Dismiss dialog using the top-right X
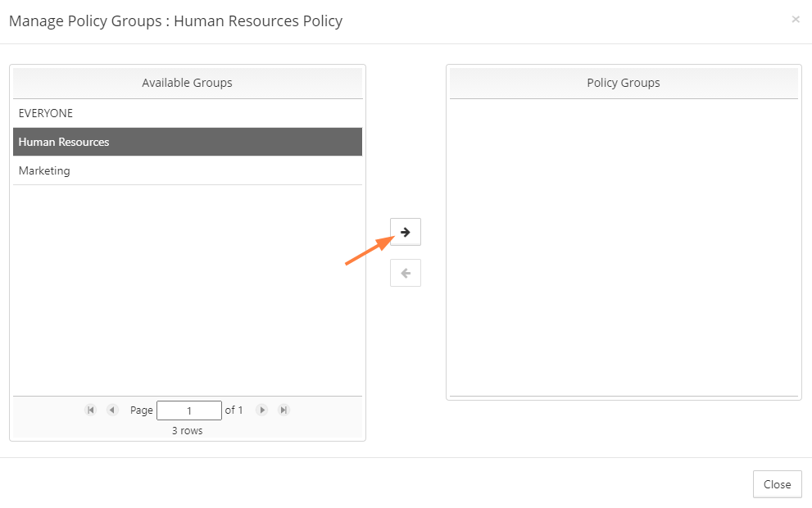 pyautogui.click(x=796, y=20)
